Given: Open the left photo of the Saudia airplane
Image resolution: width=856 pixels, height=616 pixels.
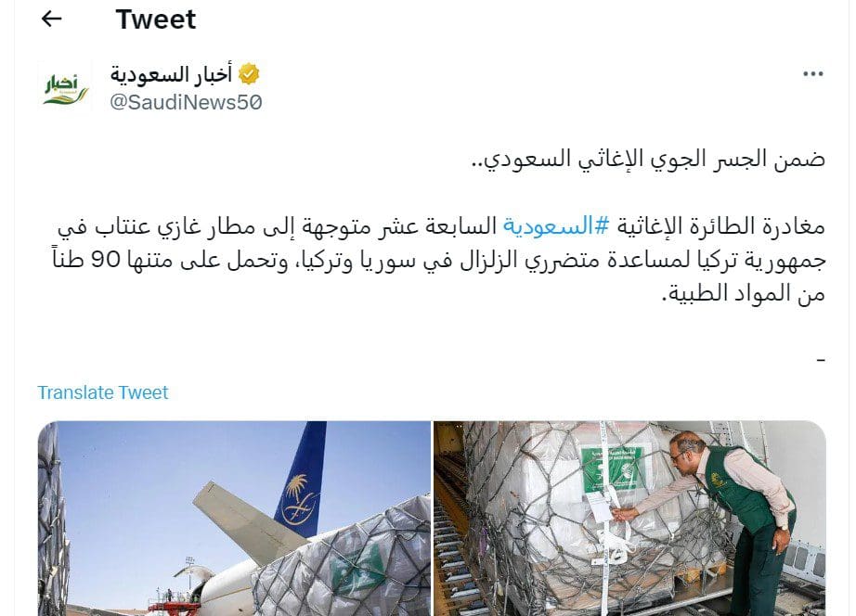Looking at the screenshot, I should 234,519.
